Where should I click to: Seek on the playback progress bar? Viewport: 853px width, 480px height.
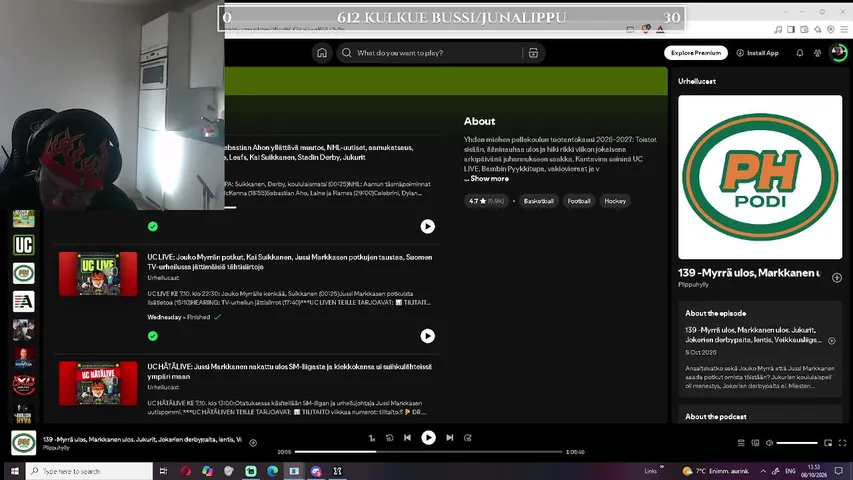point(428,452)
